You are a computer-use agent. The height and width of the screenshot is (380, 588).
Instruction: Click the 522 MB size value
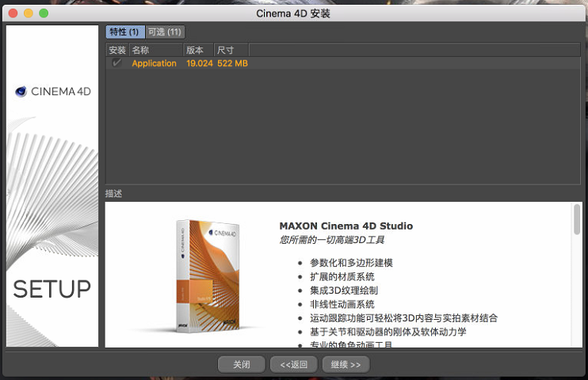pos(232,63)
